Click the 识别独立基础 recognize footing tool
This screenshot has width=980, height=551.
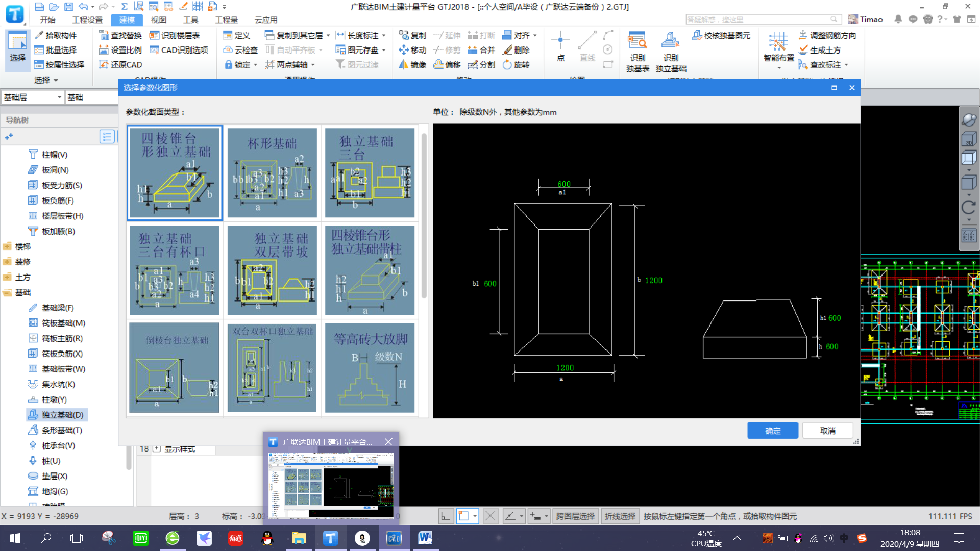point(671,52)
